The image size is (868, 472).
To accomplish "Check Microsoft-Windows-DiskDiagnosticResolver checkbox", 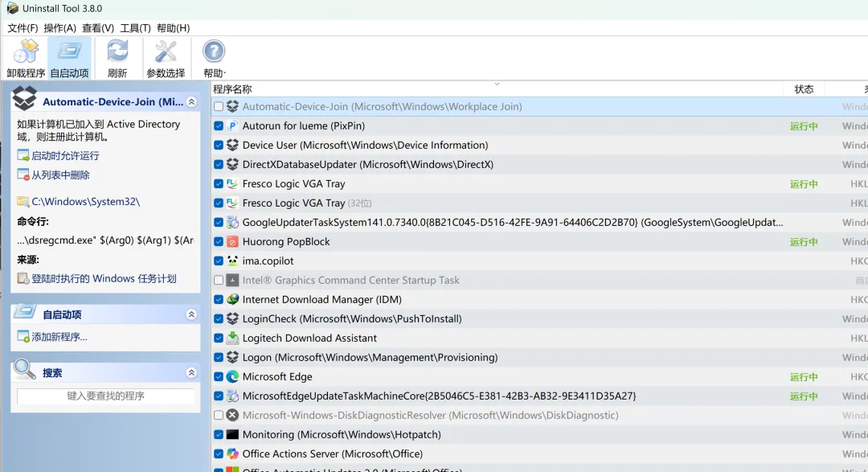I will pos(219,415).
